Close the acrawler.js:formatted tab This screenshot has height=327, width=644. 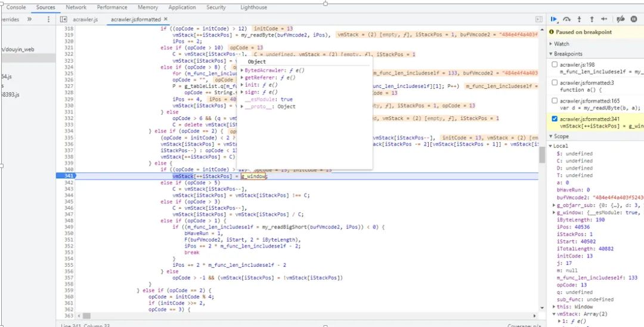pyautogui.click(x=166, y=19)
